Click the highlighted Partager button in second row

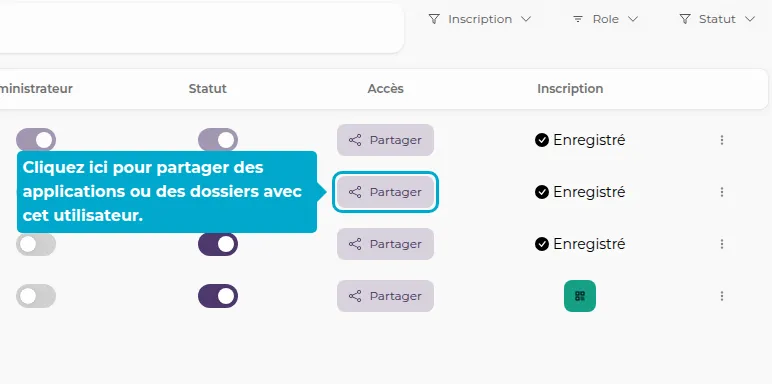point(386,192)
